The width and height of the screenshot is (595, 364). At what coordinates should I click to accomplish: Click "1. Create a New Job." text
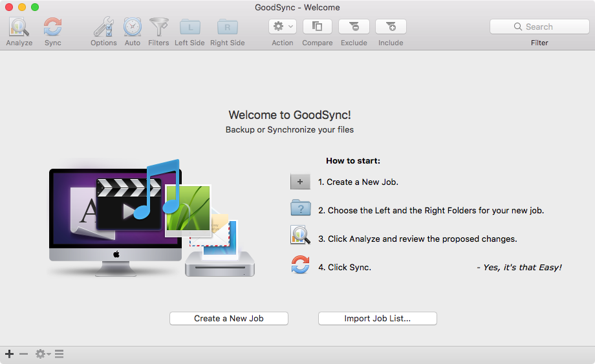point(358,182)
